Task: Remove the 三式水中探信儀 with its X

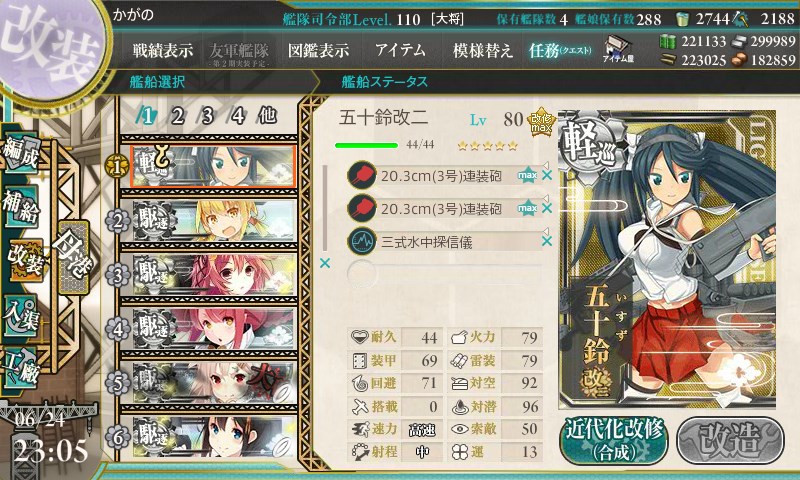Action: coord(547,241)
